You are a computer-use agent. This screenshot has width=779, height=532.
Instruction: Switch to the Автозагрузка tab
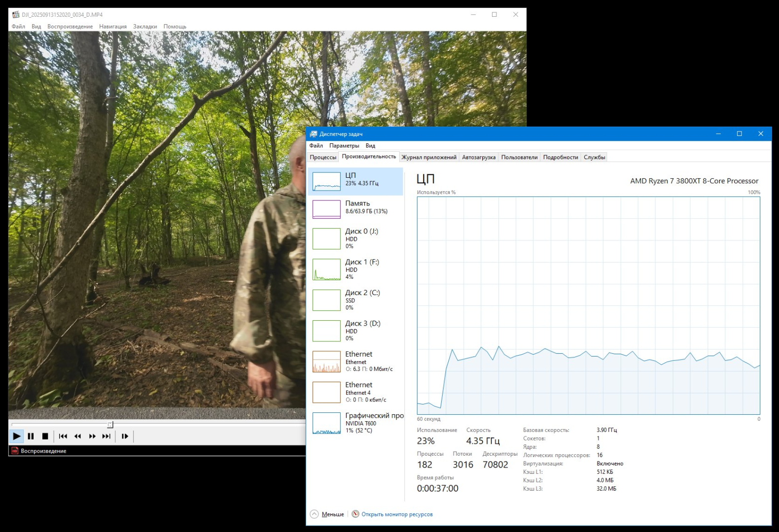point(478,157)
